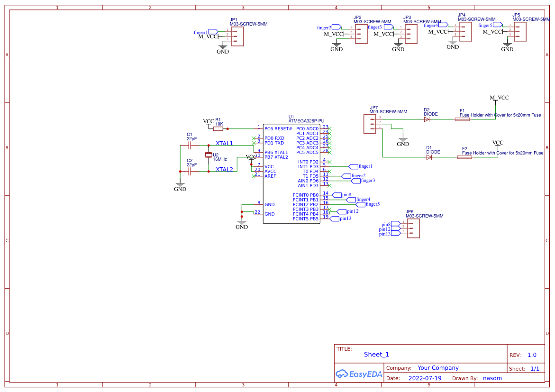The image size is (555, 392).
Task: Click the GND symbol below JP1
Action: pyautogui.click(x=223, y=47)
